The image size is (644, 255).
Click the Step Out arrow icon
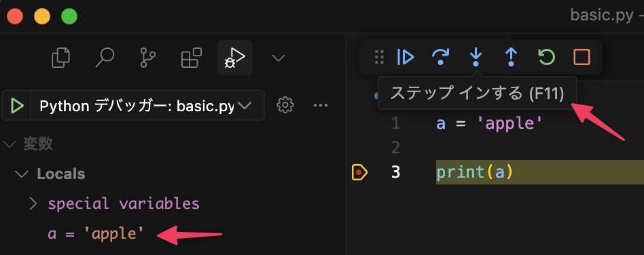coord(511,57)
